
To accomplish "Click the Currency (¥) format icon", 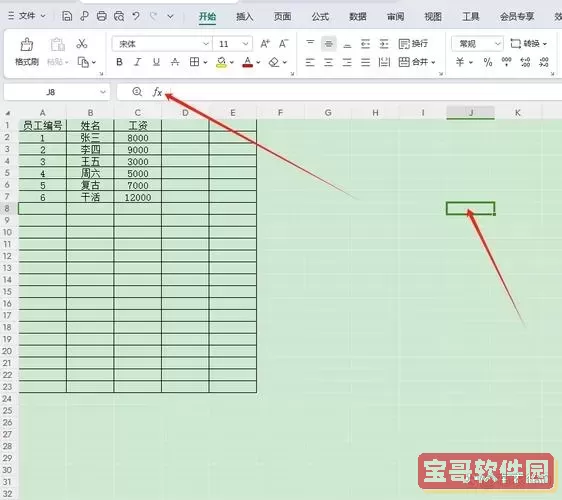I will [459, 62].
